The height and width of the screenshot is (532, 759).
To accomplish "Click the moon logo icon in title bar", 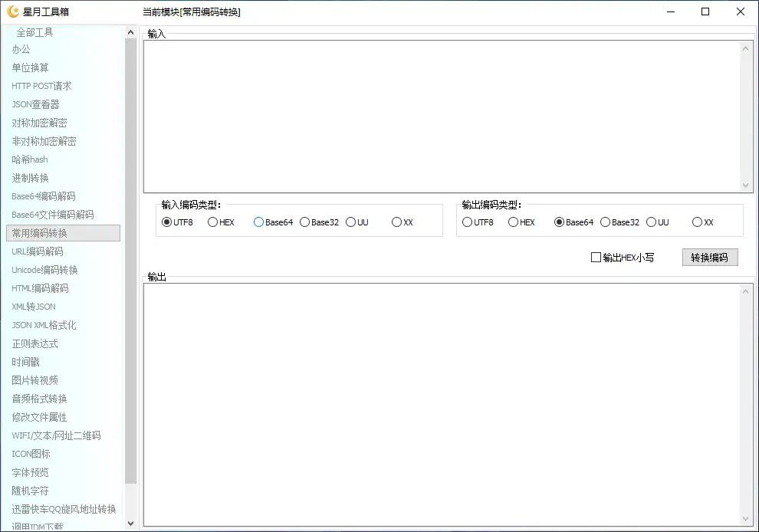I will coord(13,11).
